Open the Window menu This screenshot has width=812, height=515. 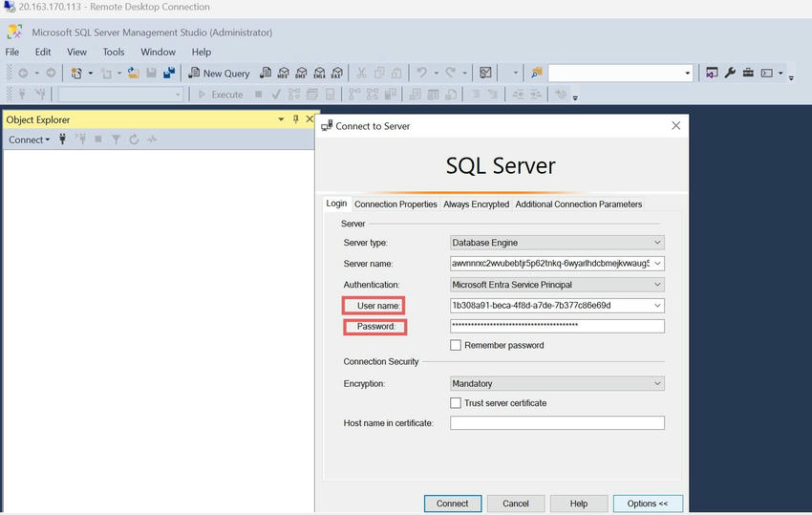click(158, 52)
